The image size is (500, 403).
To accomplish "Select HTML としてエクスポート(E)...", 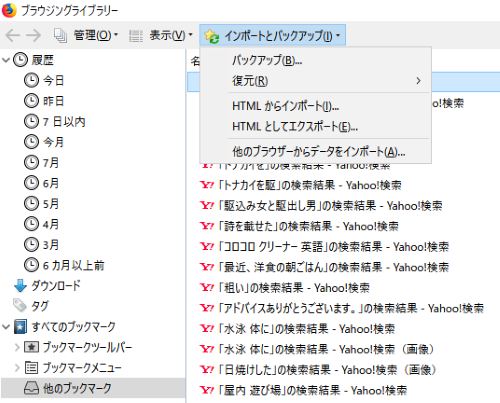I will click(x=315, y=127).
